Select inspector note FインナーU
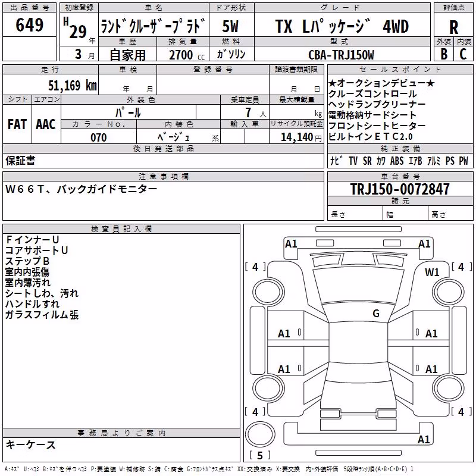 pyautogui.click(x=32, y=240)
